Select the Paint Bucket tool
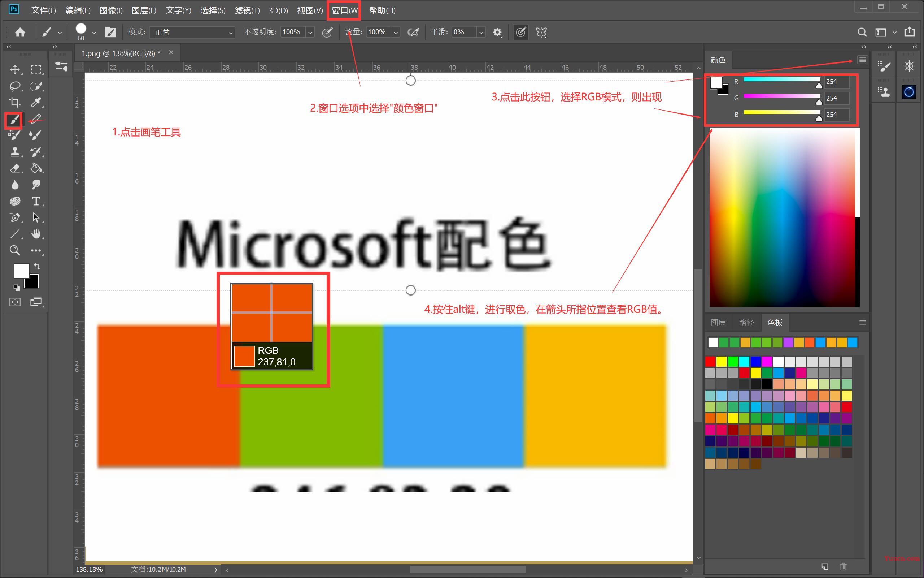Viewport: 924px width, 578px height. click(36, 168)
